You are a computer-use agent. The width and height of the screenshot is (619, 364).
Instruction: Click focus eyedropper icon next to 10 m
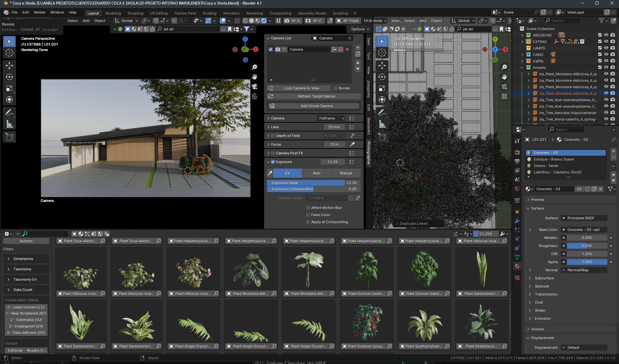point(352,144)
